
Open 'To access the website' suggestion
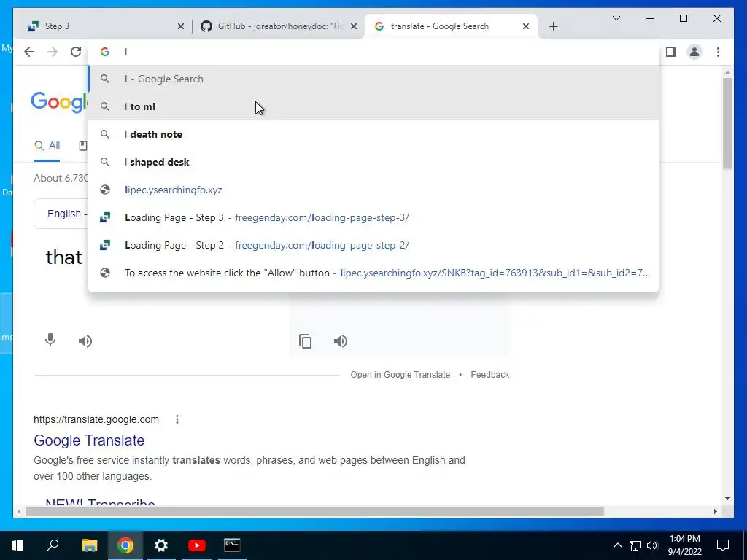(374, 273)
